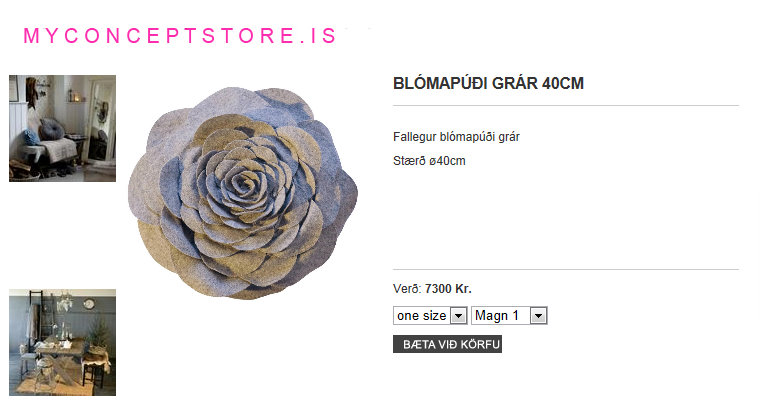Click the divider line above the price
760x406 pixels.
point(566,269)
